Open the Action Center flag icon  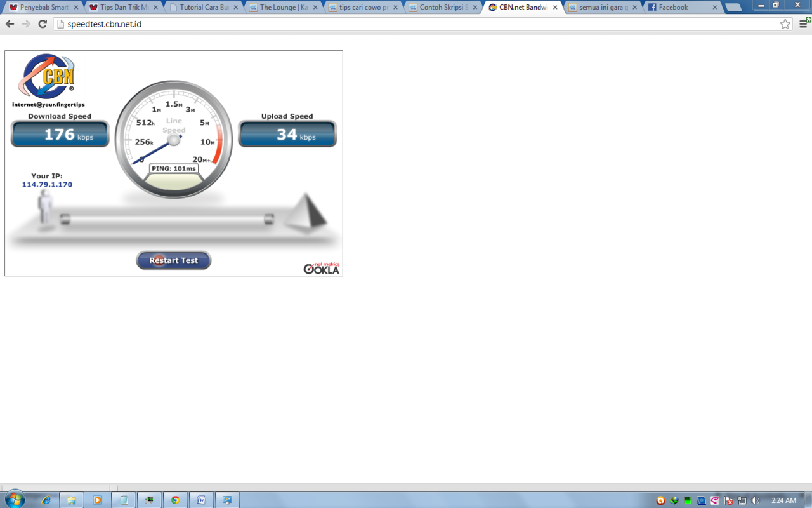(x=728, y=500)
